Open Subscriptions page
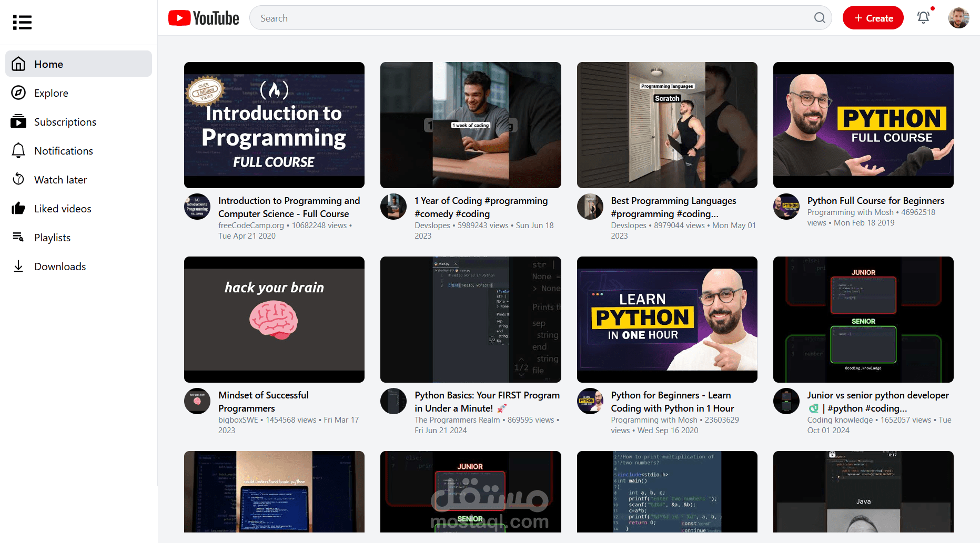The width and height of the screenshot is (980, 543). [78, 121]
